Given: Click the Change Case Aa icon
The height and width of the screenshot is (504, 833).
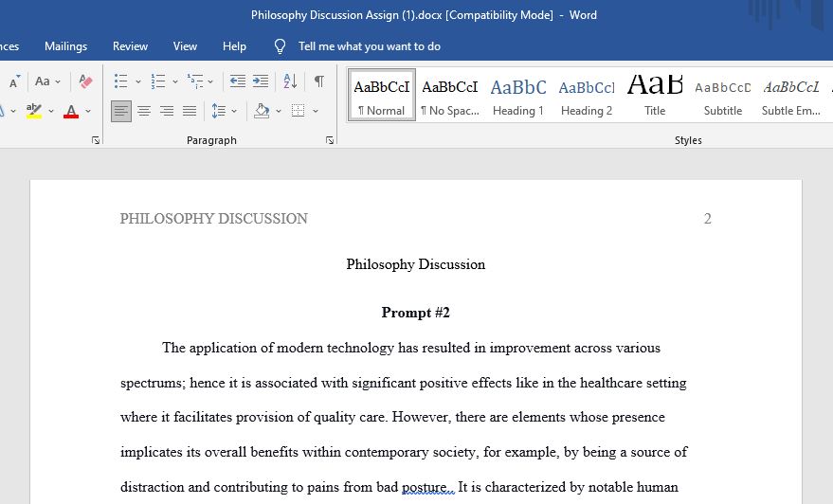Looking at the screenshot, I should [x=43, y=81].
